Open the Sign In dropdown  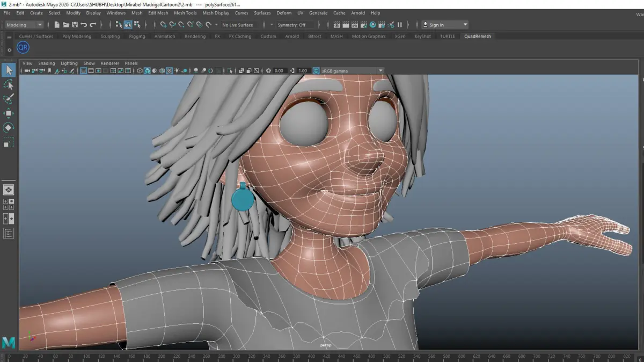[x=445, y=25]
